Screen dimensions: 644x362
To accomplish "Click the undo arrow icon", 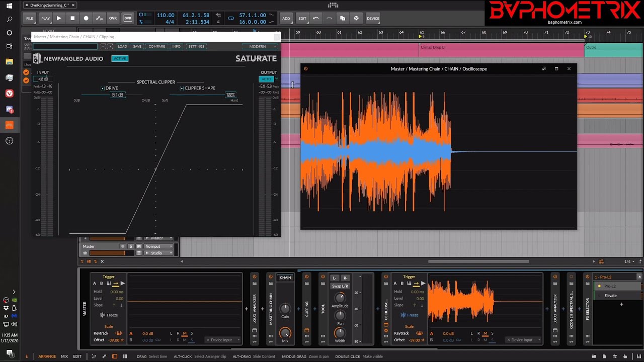I will 315,18.
